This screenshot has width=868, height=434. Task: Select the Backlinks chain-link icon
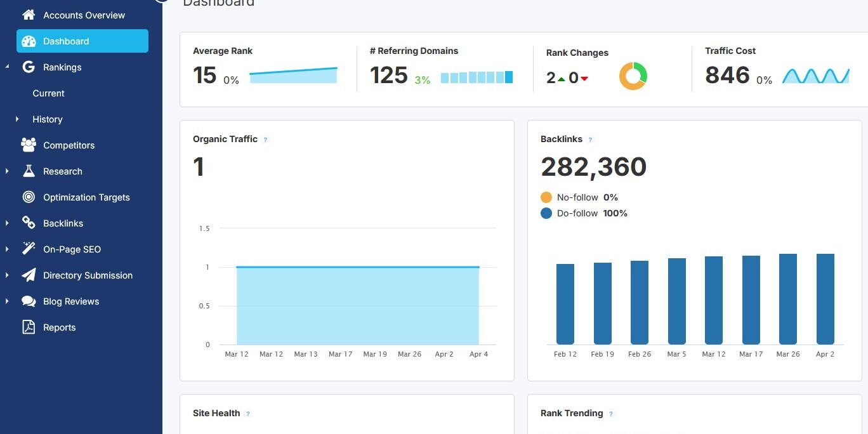tap(28, 223)
